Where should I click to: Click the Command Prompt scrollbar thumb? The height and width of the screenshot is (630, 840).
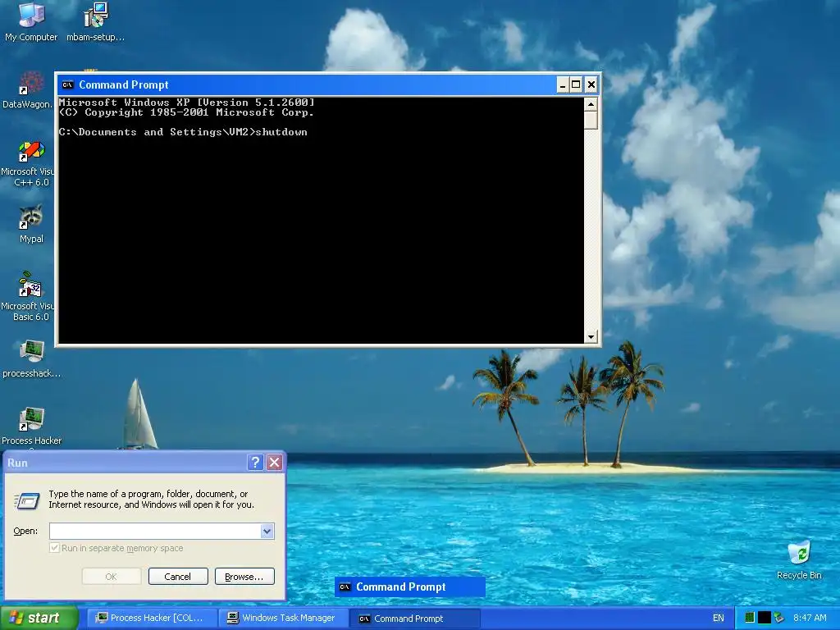[591, 120]
